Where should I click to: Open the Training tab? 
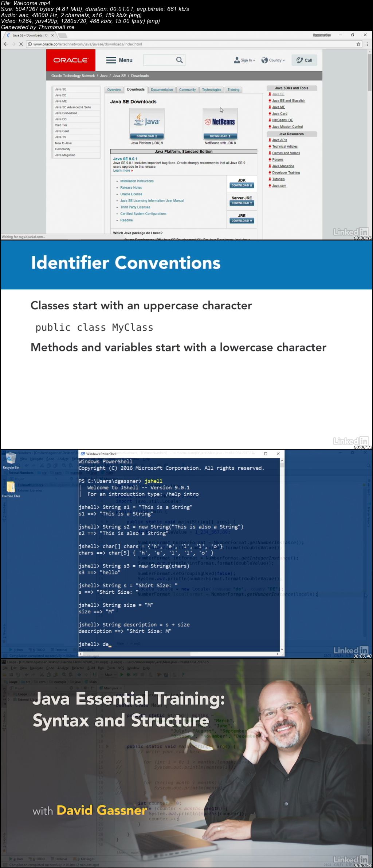click(x=233, y=90)
